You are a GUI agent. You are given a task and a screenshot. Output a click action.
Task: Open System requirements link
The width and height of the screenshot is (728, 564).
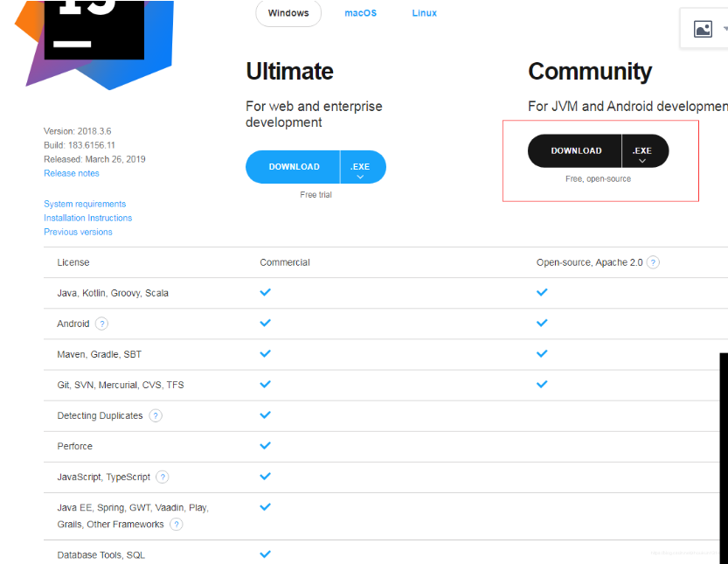click(x=85, y=204)
